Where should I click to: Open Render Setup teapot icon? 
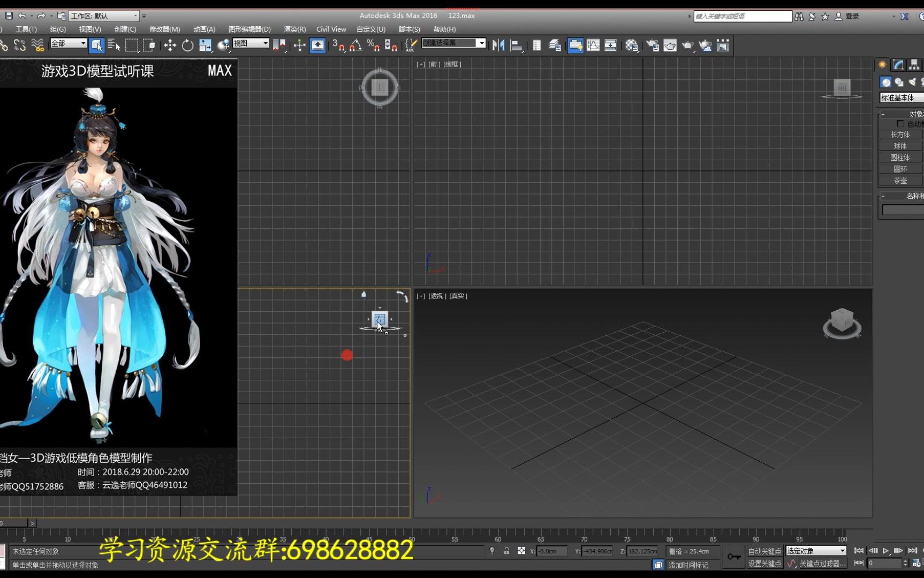tap(653, 46)
